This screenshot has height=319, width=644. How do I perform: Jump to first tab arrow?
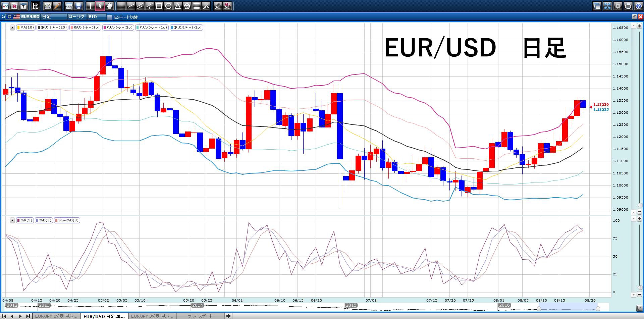pos(4,316)
